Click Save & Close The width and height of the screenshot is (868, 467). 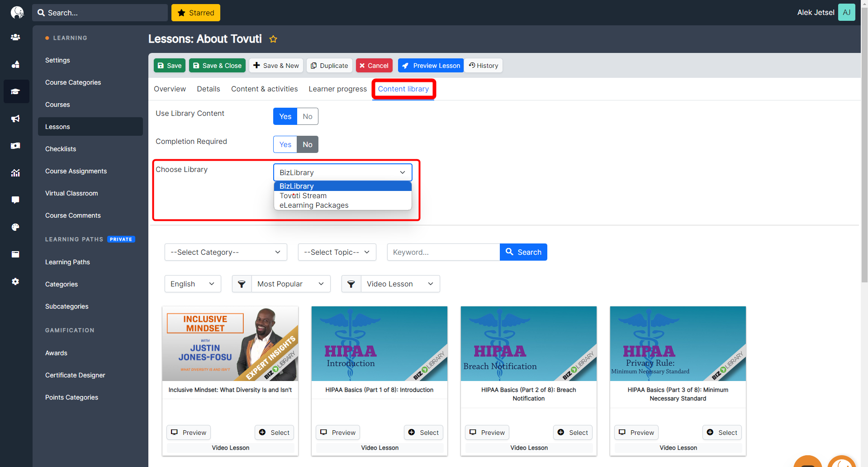217,66
